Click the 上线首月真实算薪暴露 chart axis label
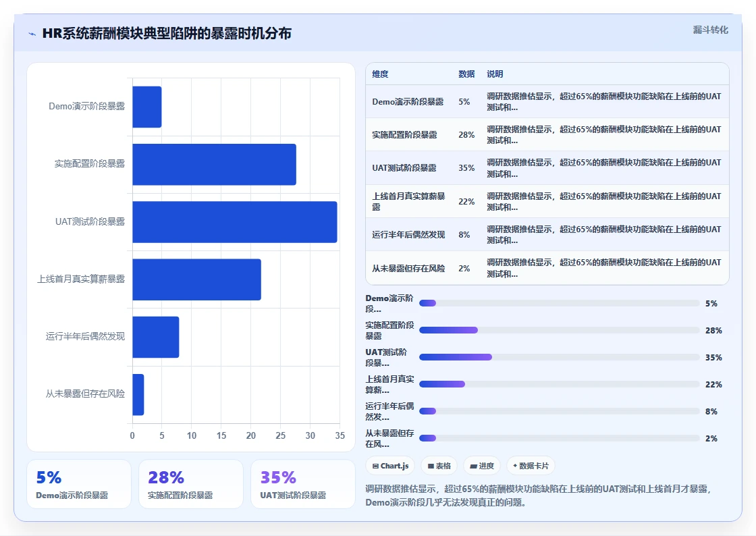Image resolution: width=756 pixels, height=536 pixels. (x=80, y=279)
